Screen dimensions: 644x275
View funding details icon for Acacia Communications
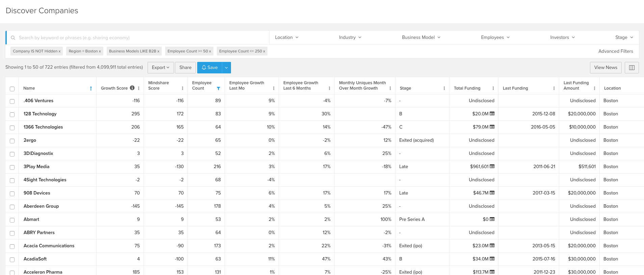(492, 246)
